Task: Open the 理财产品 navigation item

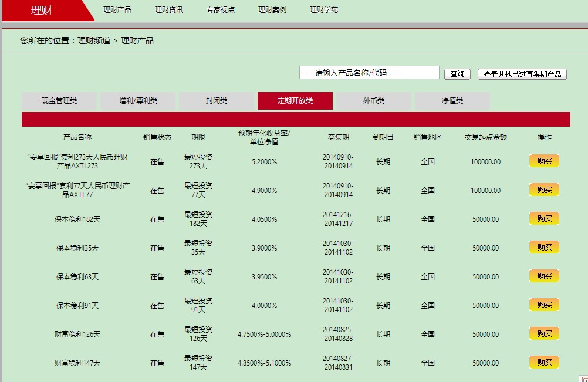Action: pyautogui.click(x=117, y=10)
